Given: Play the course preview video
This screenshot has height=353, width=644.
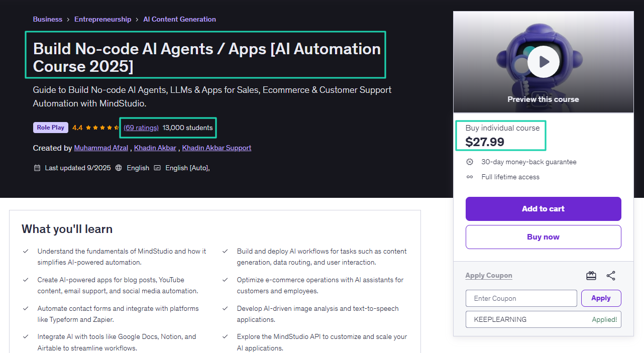Looking at the screenshot, I should 543,61.
